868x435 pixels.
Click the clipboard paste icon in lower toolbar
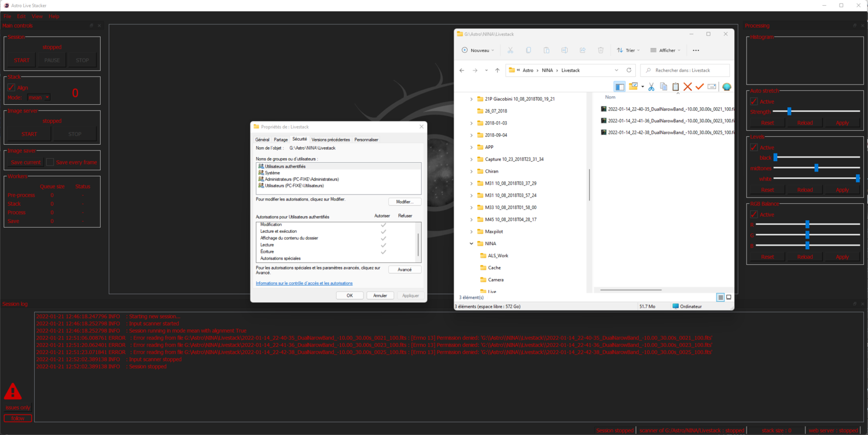(x=675, y=87)
